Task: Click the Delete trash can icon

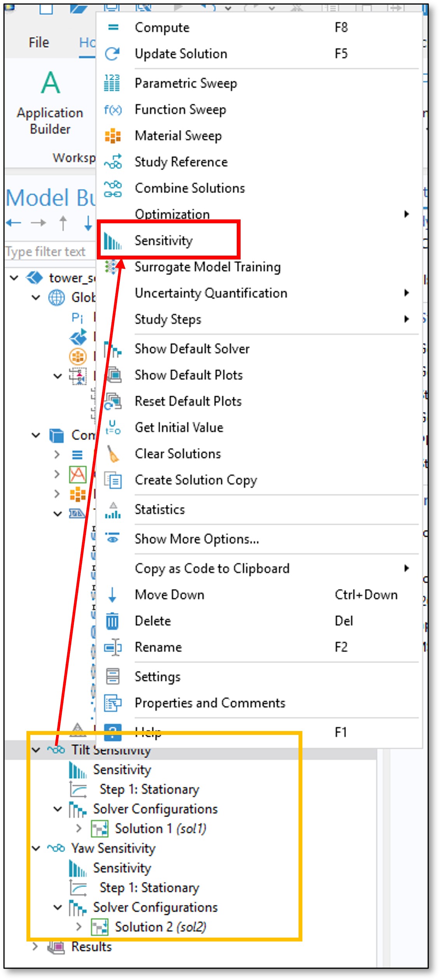Action: 113,621
